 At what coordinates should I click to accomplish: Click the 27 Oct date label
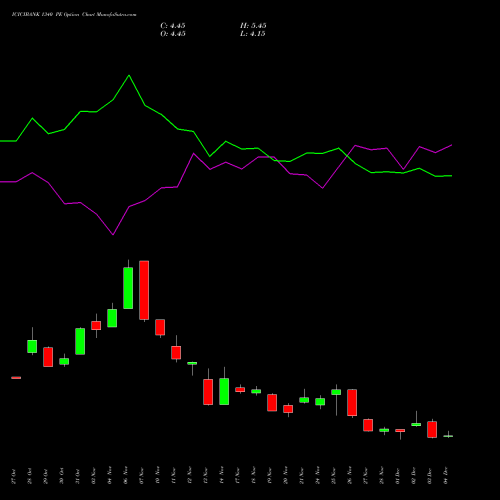tap(14, 476)
